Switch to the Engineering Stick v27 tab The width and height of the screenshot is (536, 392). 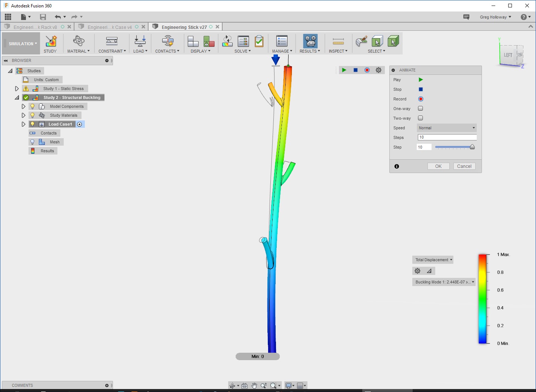184,26
